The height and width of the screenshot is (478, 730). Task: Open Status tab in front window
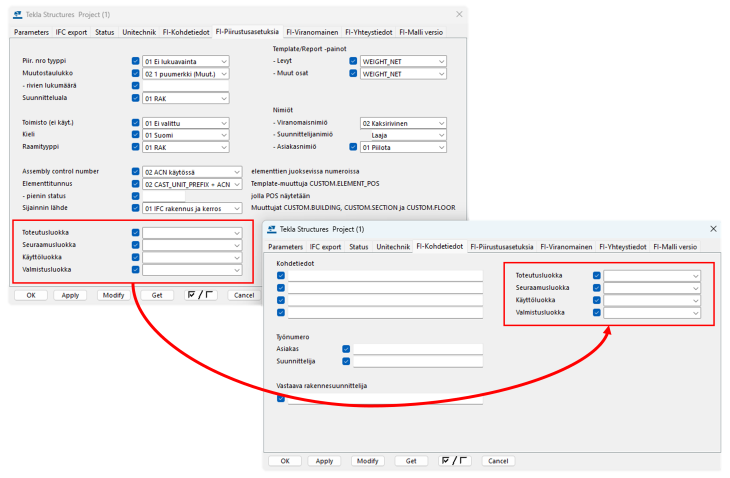point(358,247)
